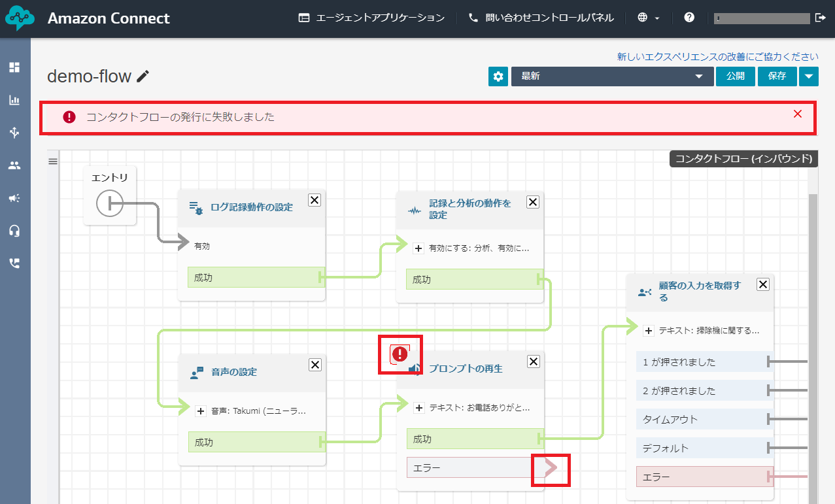Click エラー output connector of プロンプトの再生
This screenshot has height=504, width=835.
551,468
